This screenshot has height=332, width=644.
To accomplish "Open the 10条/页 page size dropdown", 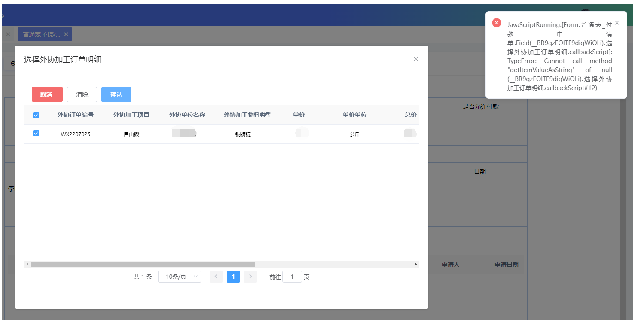I will click(x=180, y=277).
